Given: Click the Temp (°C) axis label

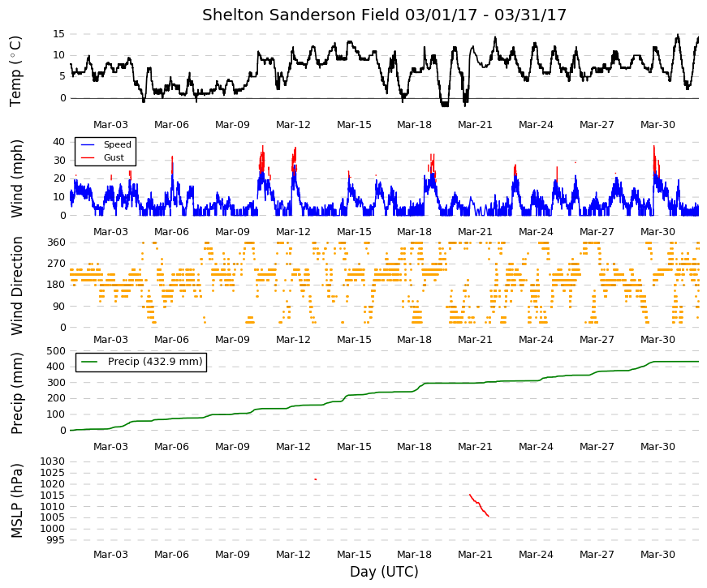Looking at the screenshot, I should click(x=15, y=71).
